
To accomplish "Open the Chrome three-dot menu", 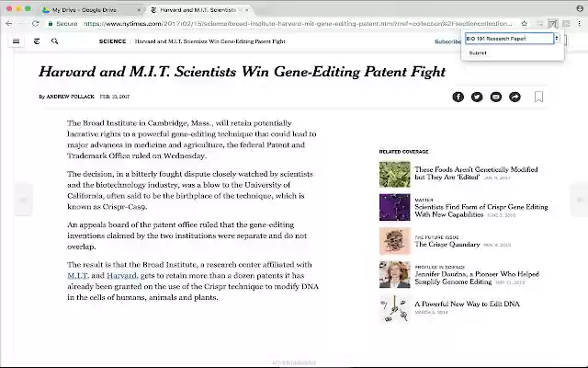I will 579,24.
